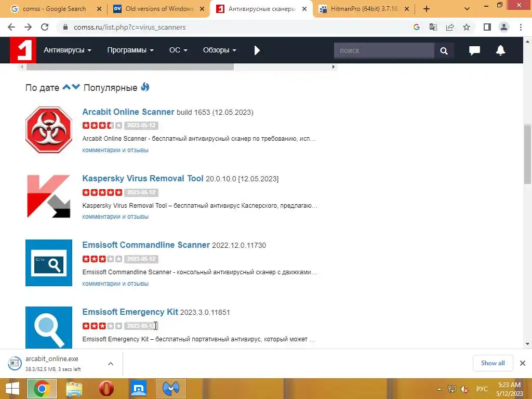Click the РУС language indicator
532x399 pixels.
point(482,389)
